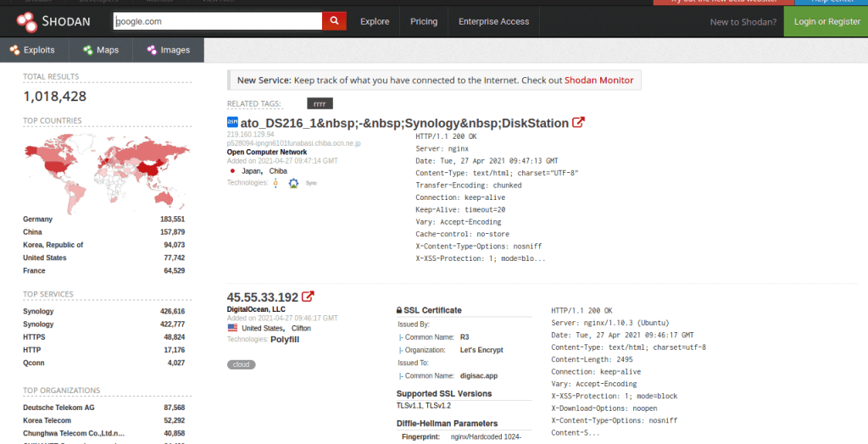This screenshot has height=444, width=868.
Task: Filter by HTTP service 17,176
Action: 32,350
